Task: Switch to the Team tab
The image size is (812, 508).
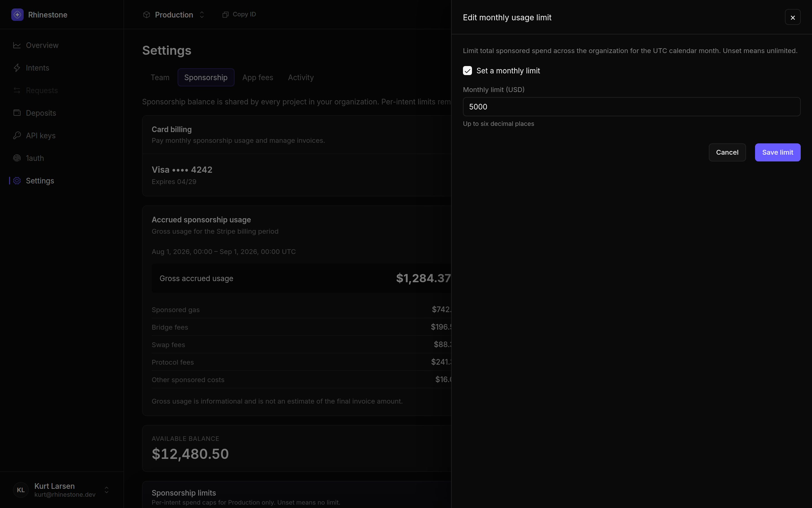Action: click(160, 77)
